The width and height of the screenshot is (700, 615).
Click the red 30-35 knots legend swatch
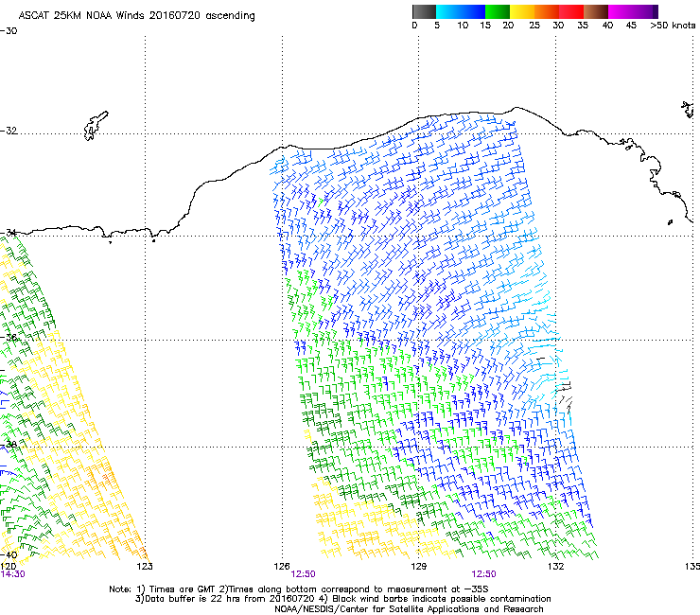pyautogui.click(x=571, y=11)
